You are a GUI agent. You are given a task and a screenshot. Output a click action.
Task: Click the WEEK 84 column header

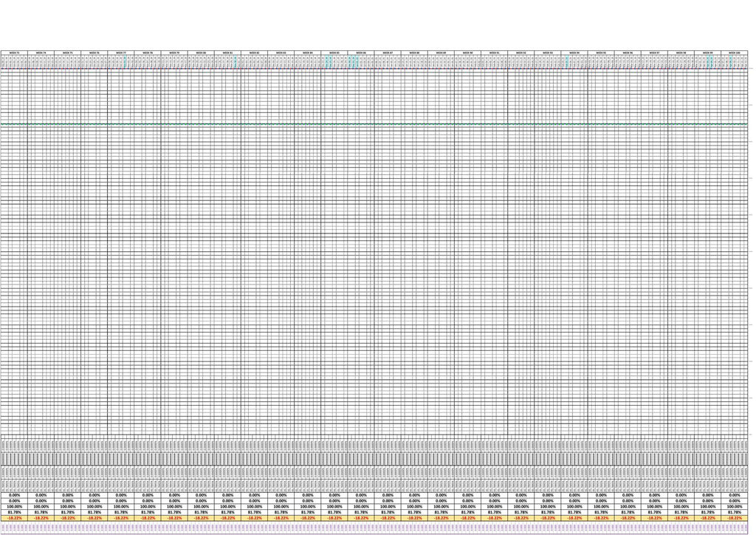[308, 52]
